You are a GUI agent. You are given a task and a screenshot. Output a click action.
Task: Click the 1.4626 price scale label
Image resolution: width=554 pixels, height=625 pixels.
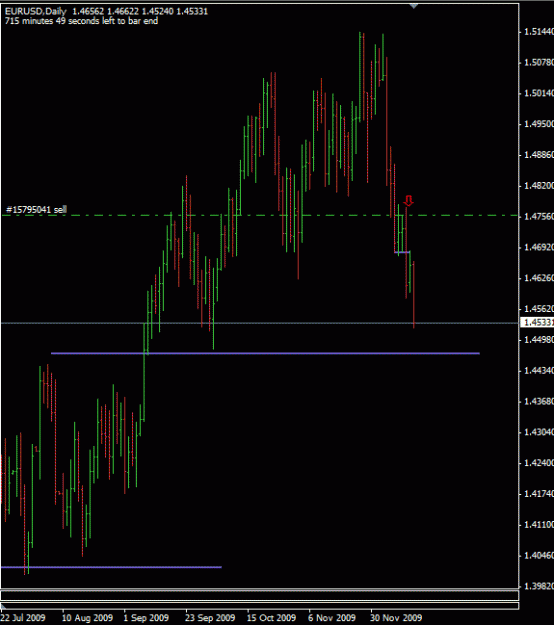click(x=538, y=278)
